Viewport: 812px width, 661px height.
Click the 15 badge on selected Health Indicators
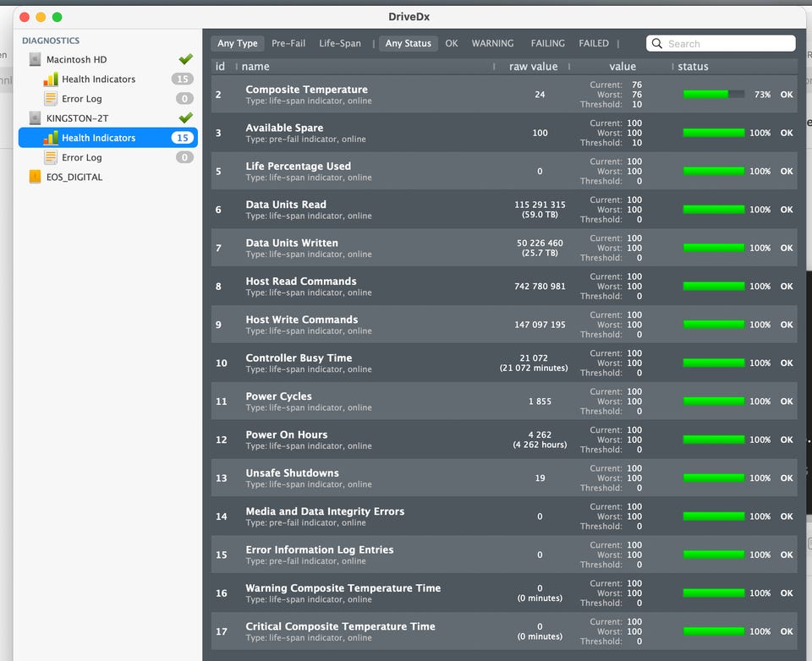point(182,138)
